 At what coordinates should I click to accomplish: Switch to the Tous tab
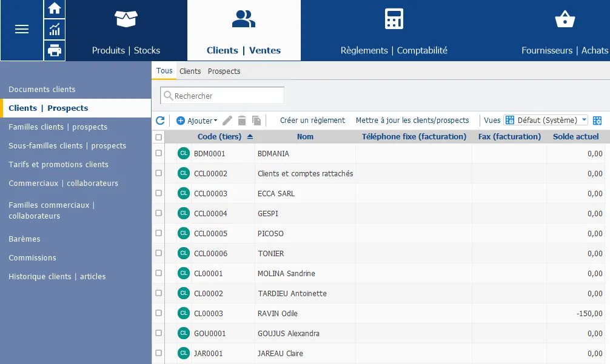click(164, 71)
